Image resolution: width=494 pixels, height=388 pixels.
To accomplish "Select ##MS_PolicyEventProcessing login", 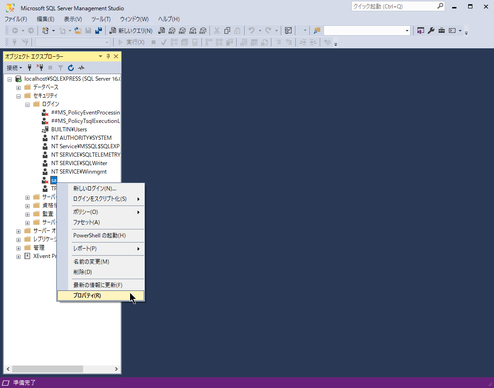I will 86,113.
